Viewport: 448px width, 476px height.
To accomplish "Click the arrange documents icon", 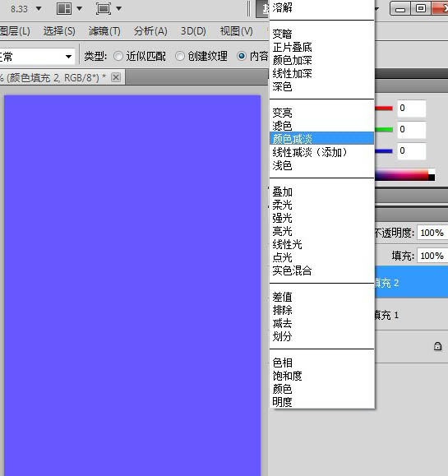I will (64, 8).
